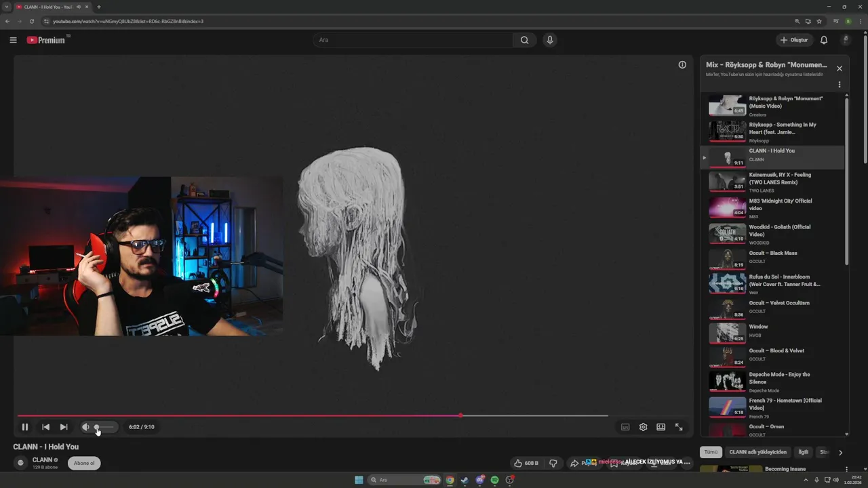Pause the video with the pause button
This screenshot has width=868, height=488.
click(24, 427)
